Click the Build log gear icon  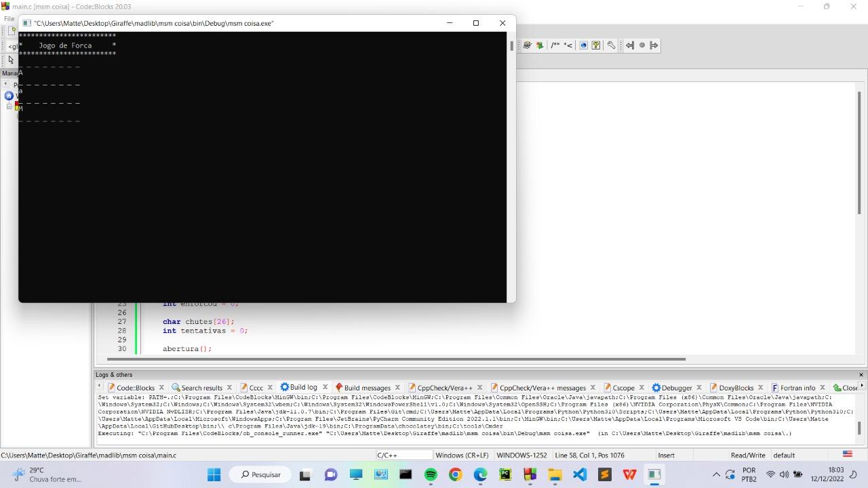(285, 388)
